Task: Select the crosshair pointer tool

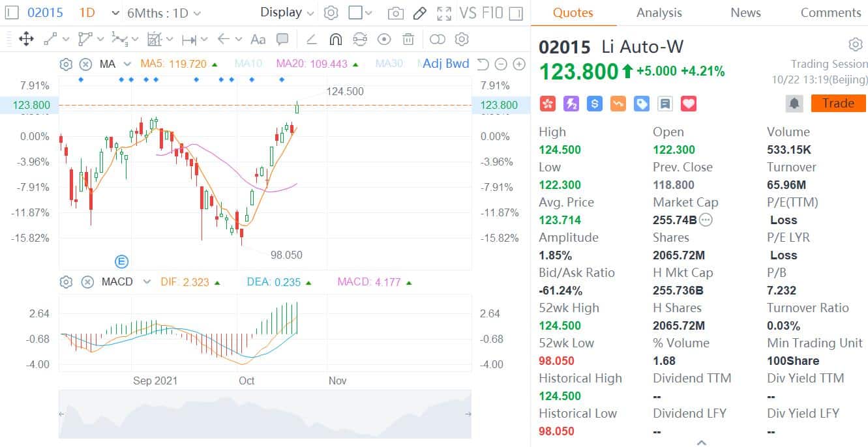Action: (26, 39)
